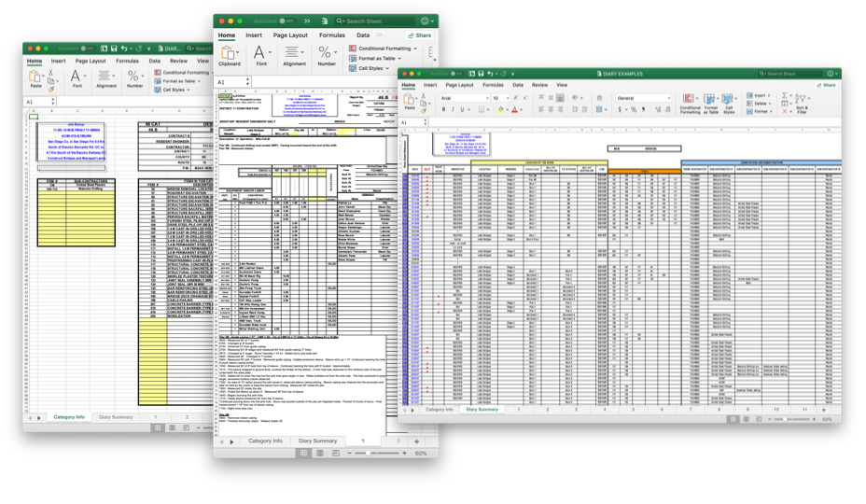Add a new sheet with plus in the middle window
The height and width of the screenshot is (504, 866).
coord(416,441)
